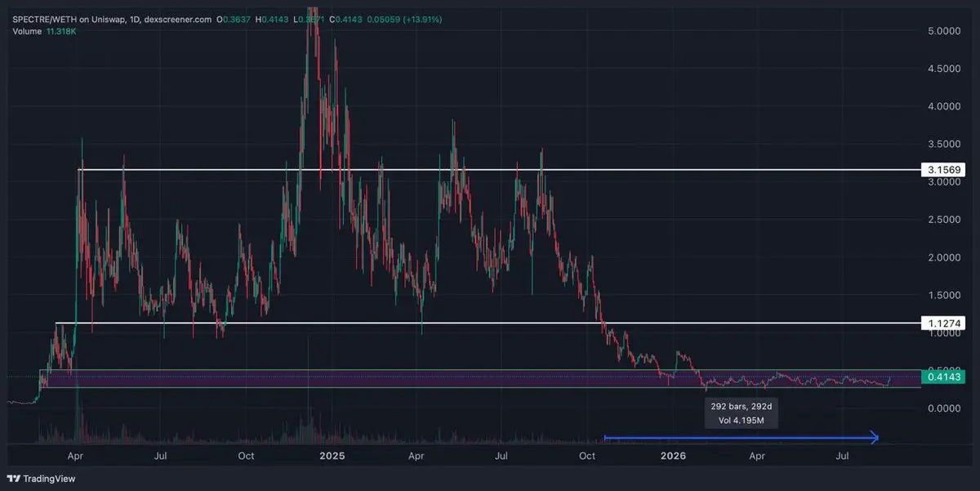Image resolution: width=980 pixels, height=491 pixels.
Task: Click the 292 bars, 292d measurement label
Action: [x=742, y=406]
